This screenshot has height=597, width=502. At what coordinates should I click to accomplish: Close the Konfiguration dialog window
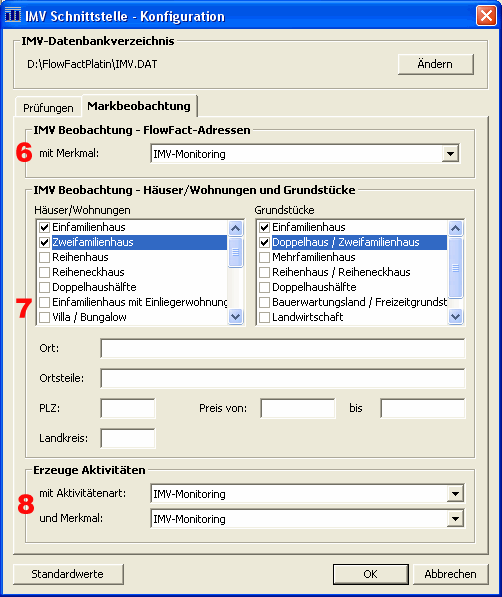[x=486, y=16]
